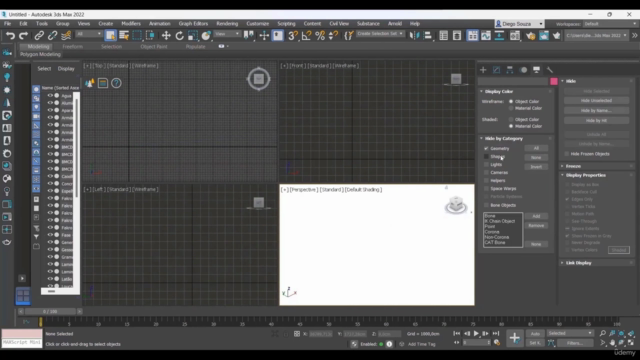The image size is (640, 360).
Task: Click the Undo arrow in the main toolbar
Action: [10, 36]
